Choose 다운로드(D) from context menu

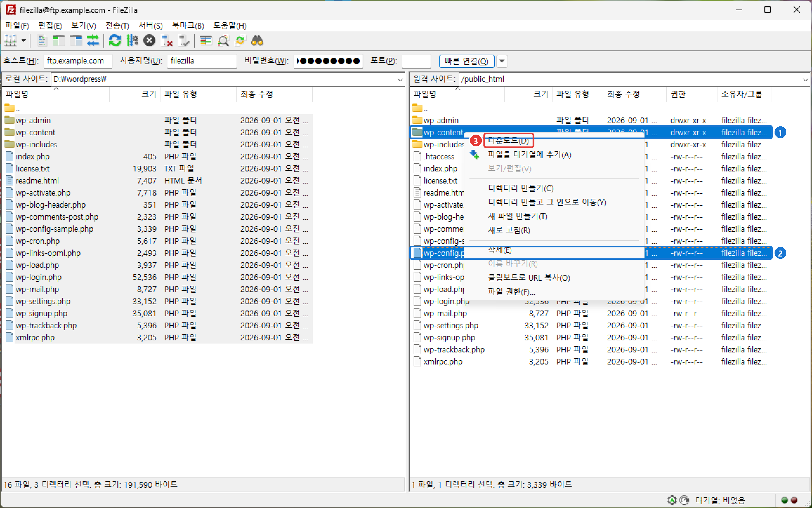(x=508, y=140)
